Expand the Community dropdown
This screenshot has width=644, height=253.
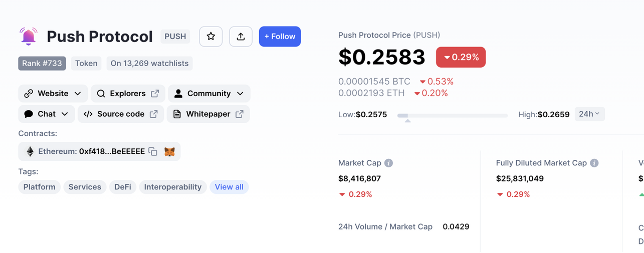(209, 94)
